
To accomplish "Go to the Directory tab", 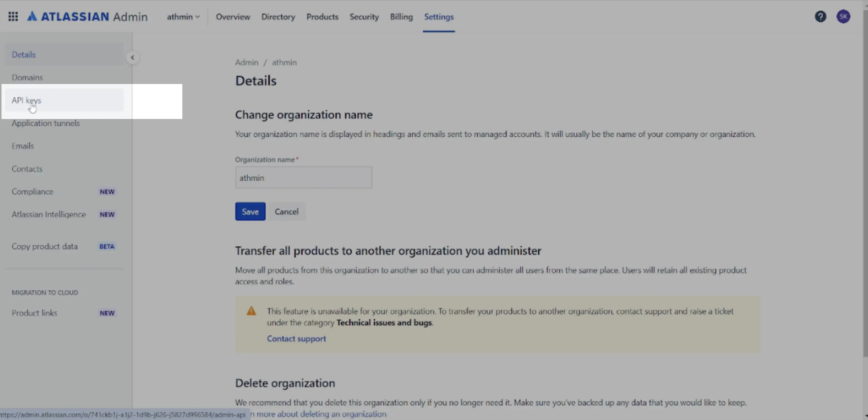I will tap(278, 16).
